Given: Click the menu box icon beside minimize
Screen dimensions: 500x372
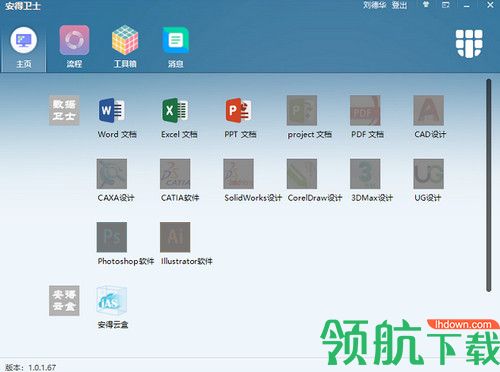Looking at the screenshot, I should (446, 5).
